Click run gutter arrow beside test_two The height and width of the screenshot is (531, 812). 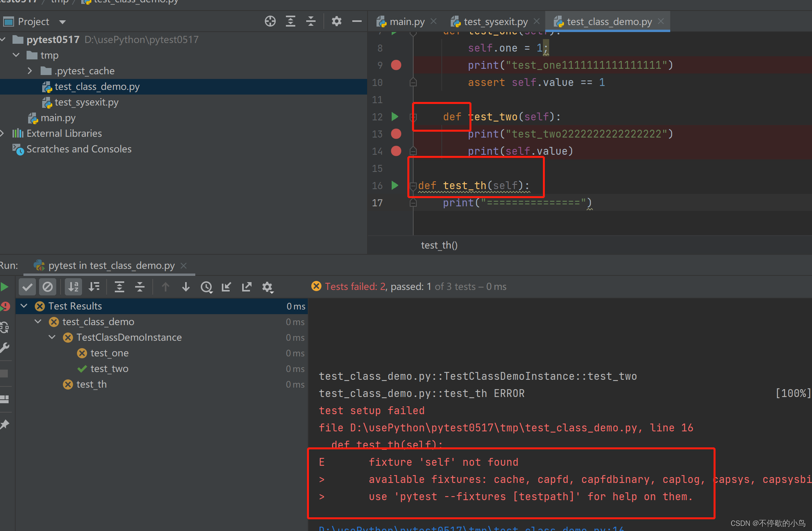[395, 116]
